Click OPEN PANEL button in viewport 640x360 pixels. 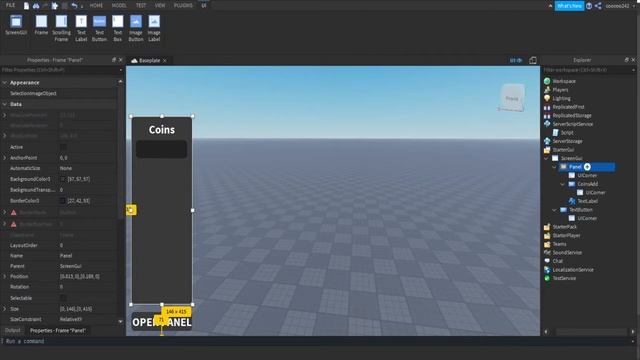[x=162, y=322]
